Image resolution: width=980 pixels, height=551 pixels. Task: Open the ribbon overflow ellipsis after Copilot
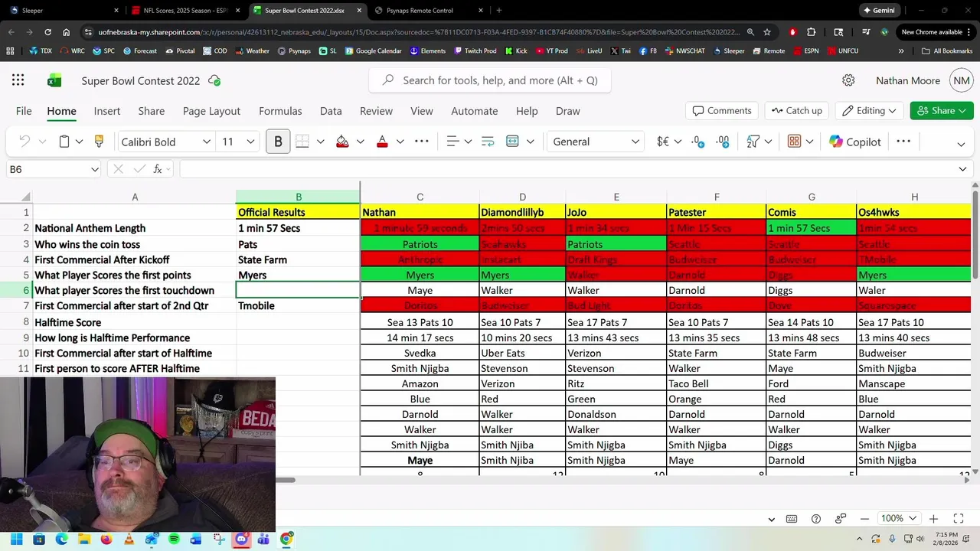click(903, 142)
